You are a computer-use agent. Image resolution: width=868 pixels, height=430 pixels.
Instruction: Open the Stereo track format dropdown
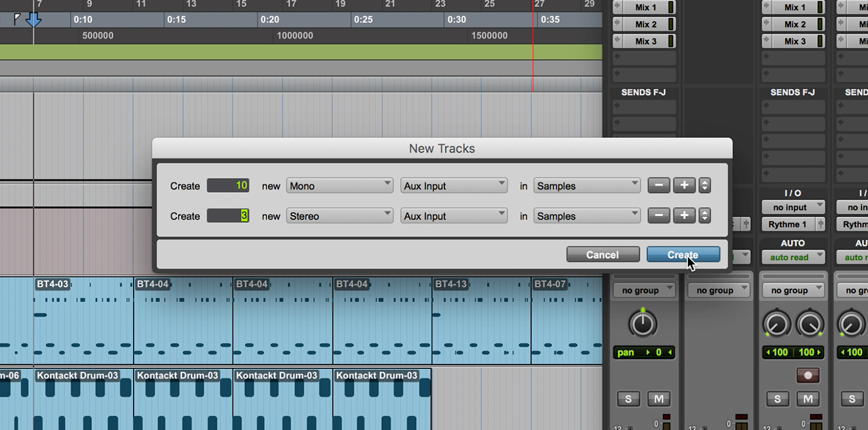click(x=339, y=216)
